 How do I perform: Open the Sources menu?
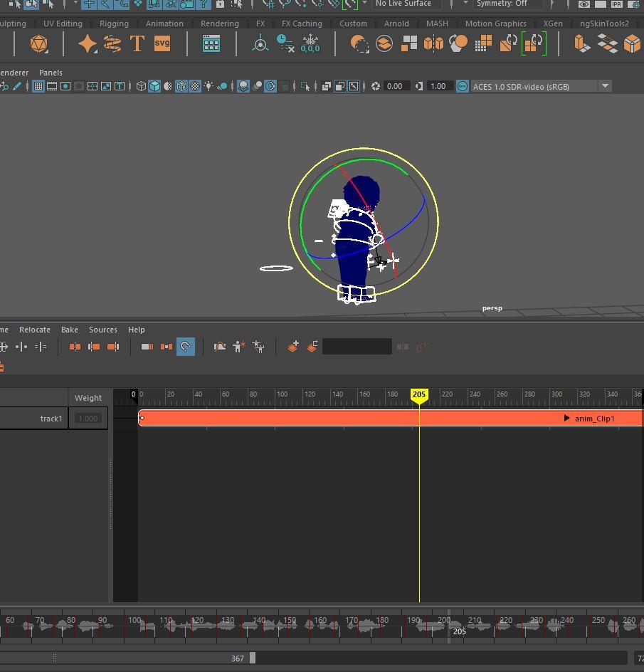click(x=103, y=330)
